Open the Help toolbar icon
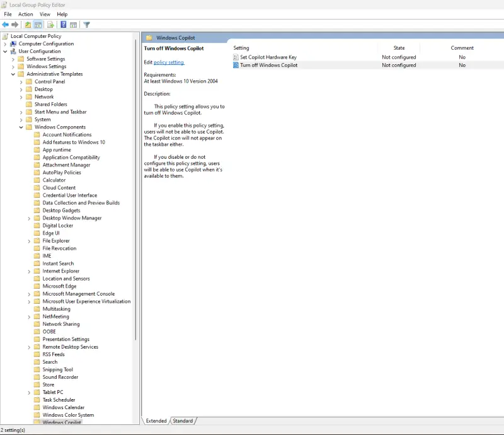The image size is (504, 435). tap(62, 25)
